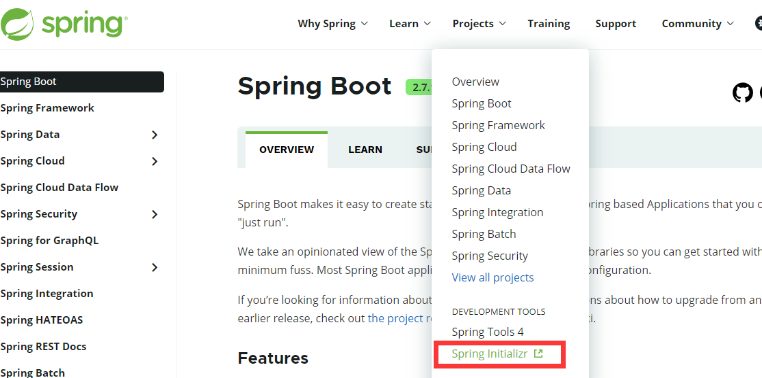The image size is (762, 378).
Task: Expand Spring Cloud sidebar chevron
Action: tap(155, 161)
